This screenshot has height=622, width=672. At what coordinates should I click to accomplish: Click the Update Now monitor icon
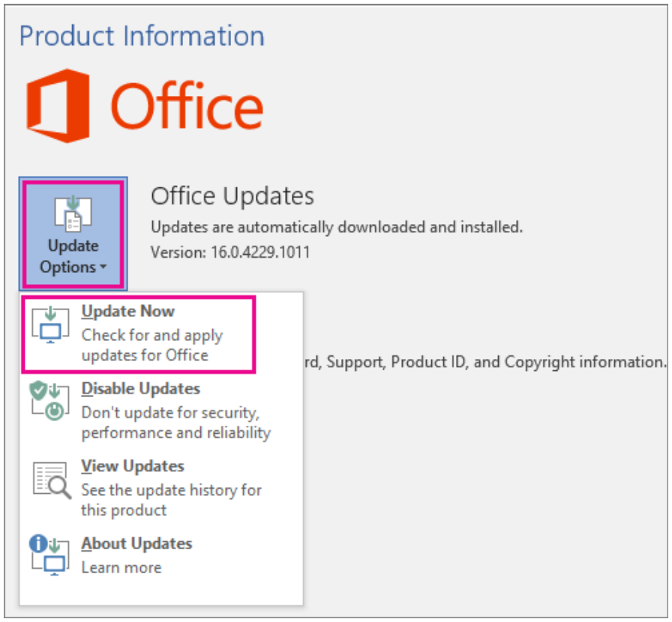click(x=50, y=324)
